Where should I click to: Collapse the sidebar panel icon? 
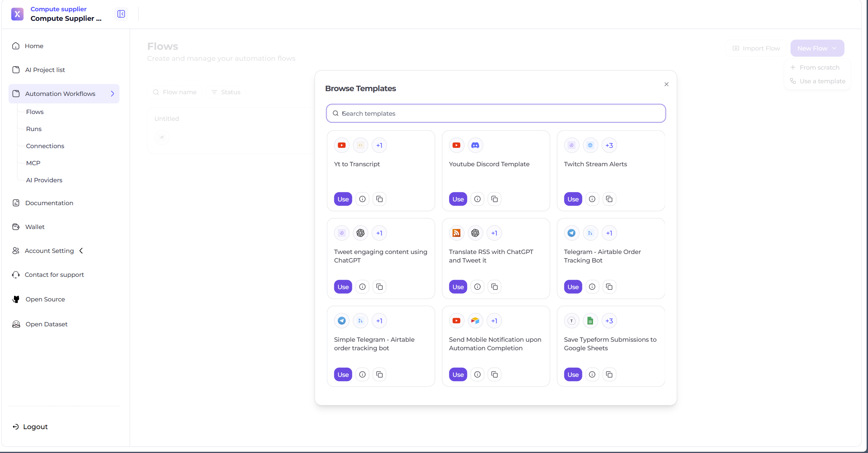click(x=121, y=14)
